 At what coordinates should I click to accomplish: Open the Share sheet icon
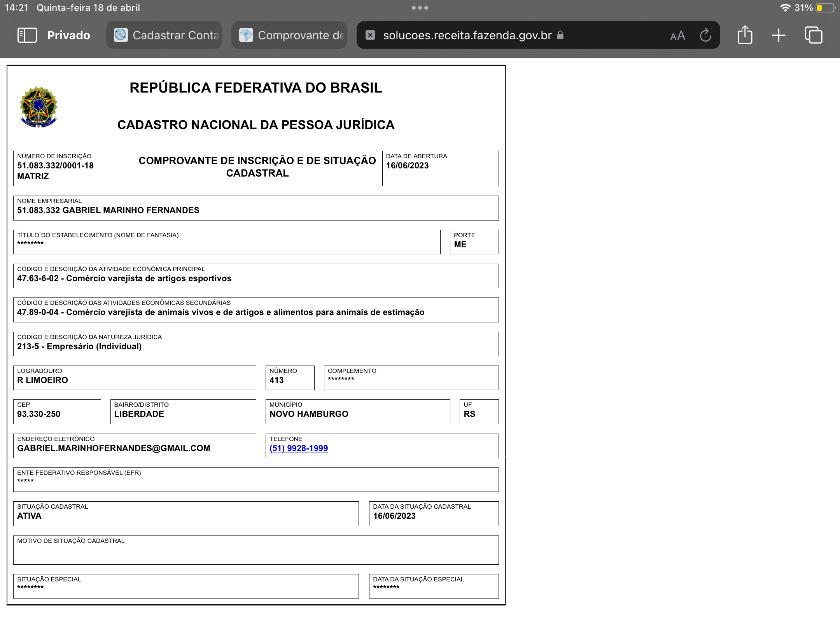point(745,35)
